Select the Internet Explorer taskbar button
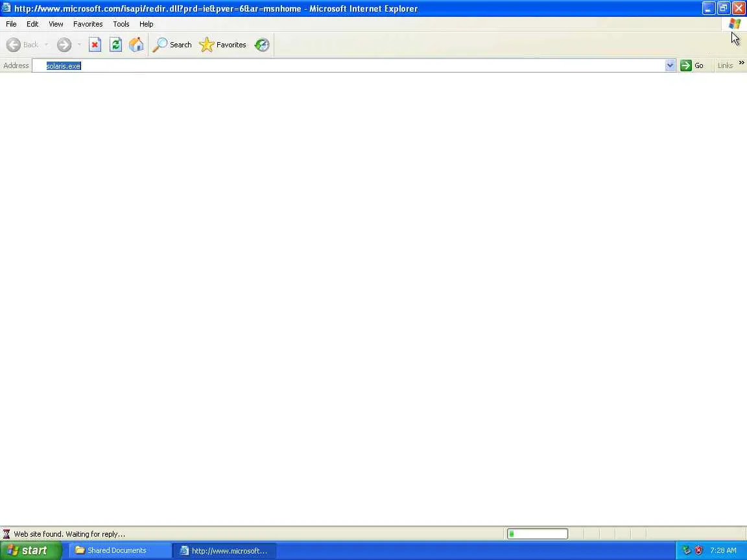The width and height of the screenshot is (747, 560). click(224, 550)
